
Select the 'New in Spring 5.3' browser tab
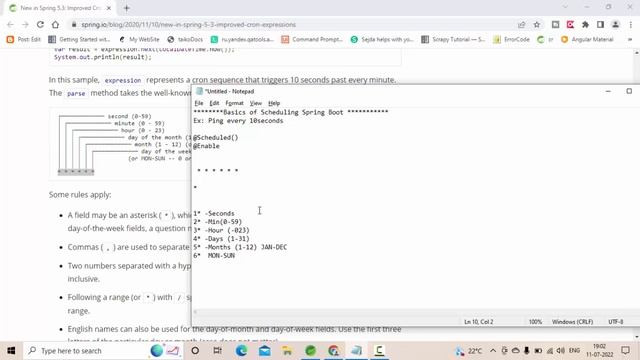point(60,8)
